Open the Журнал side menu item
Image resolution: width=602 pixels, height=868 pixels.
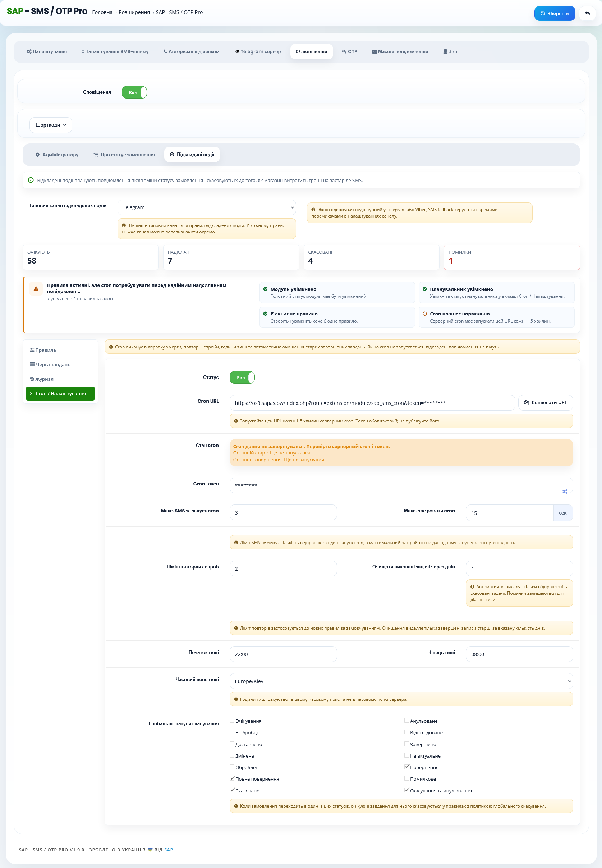60,379
